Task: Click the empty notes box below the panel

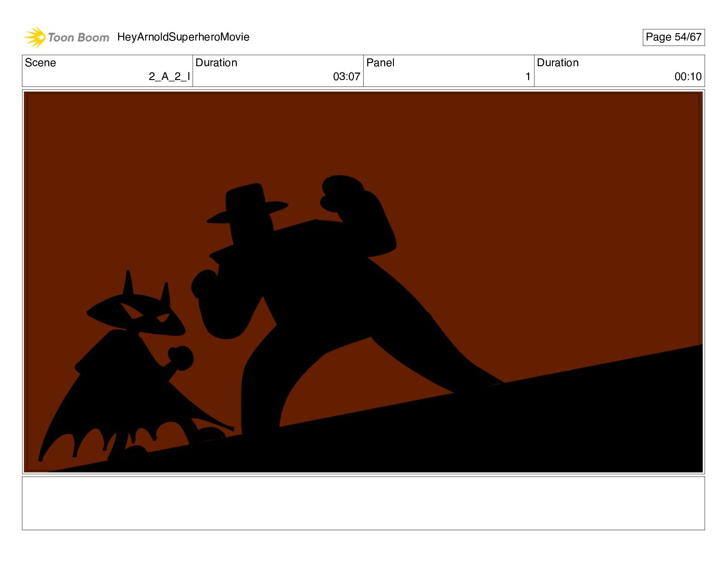Action: [364, 503]
